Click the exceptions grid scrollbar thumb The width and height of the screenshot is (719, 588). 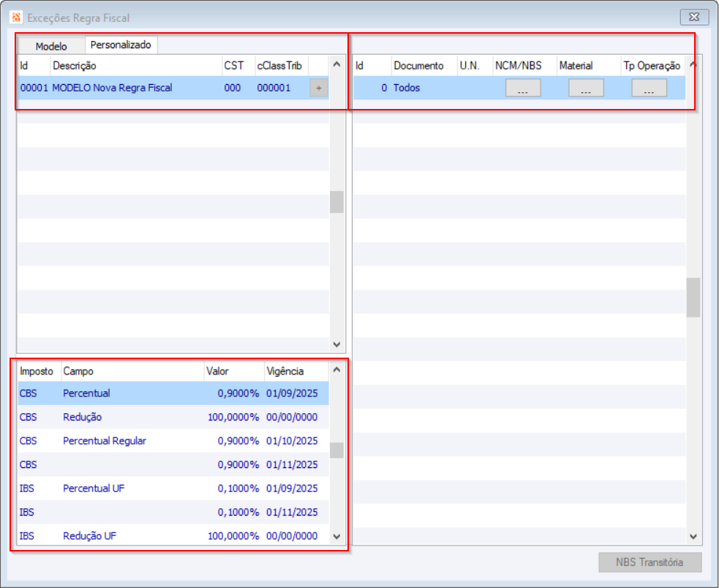(693, 297)
